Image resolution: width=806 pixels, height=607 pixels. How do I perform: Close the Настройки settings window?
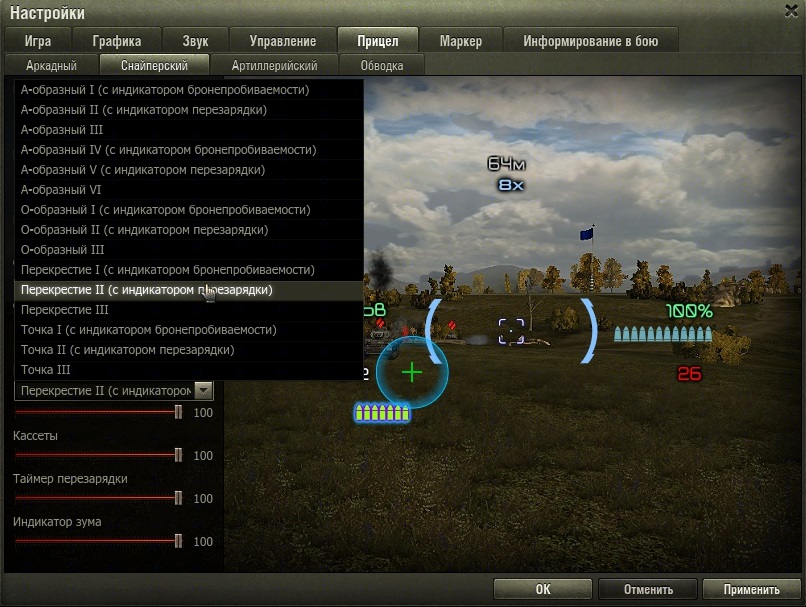click(x=792, y=11)
